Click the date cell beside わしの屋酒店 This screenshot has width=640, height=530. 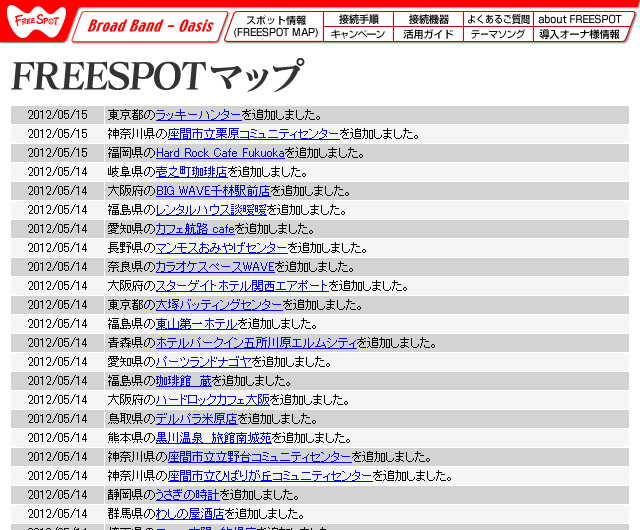click(58, 514)
